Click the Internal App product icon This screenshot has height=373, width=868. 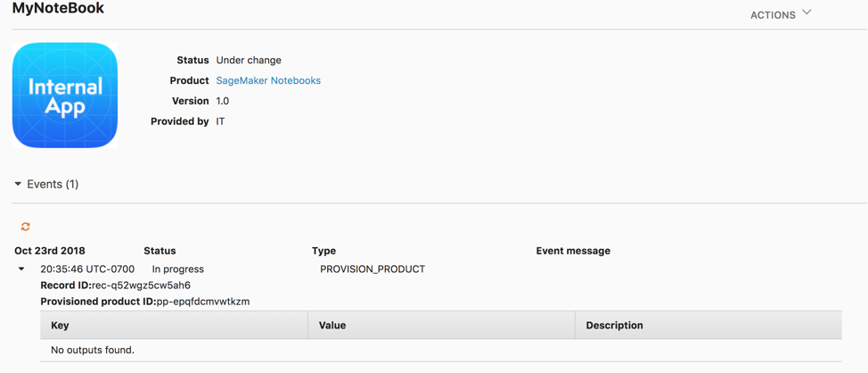(x=65, y=95)
